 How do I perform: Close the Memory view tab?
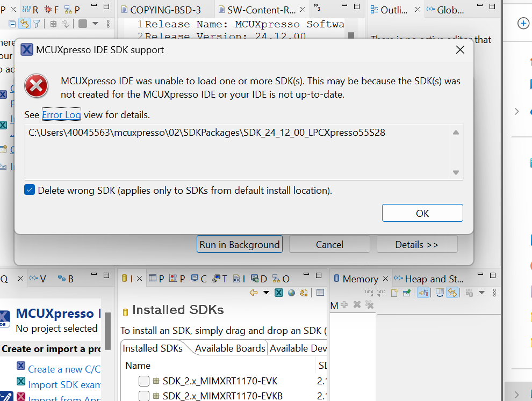[385, 278]
